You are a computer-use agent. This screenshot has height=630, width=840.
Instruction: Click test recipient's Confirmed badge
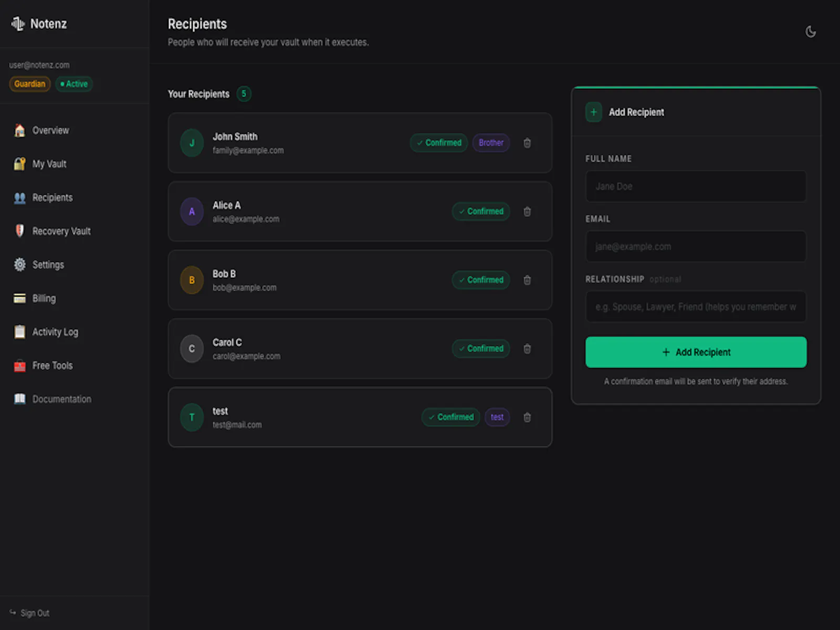click(x=451, y=417)
